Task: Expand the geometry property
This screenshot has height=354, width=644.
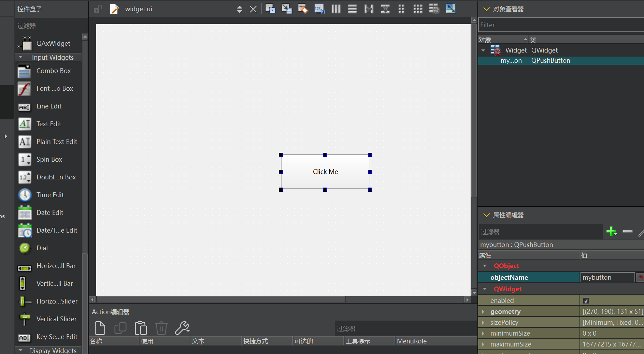Action: 483,311
